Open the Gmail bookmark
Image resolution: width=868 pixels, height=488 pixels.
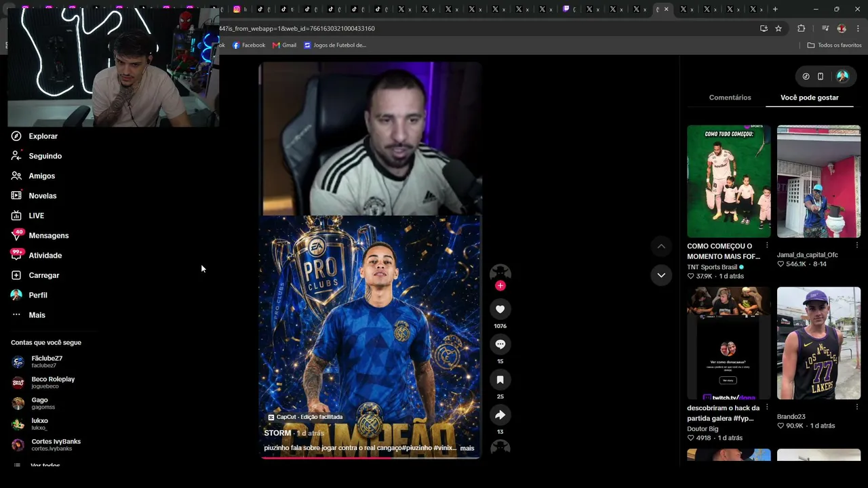click(x=284, y=45)
